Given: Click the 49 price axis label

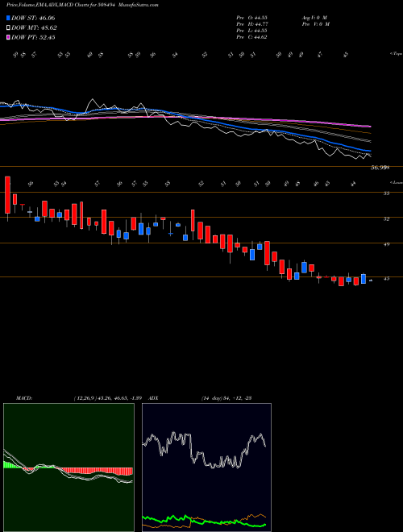Looking at the screenshot, I should coord(387,244).
